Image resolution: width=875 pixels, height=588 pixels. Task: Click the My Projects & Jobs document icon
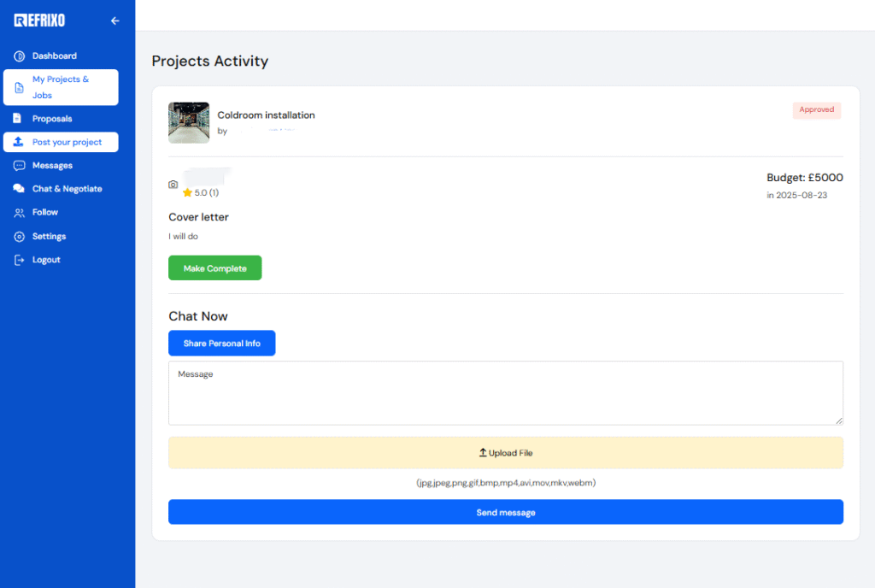point(19,87)
